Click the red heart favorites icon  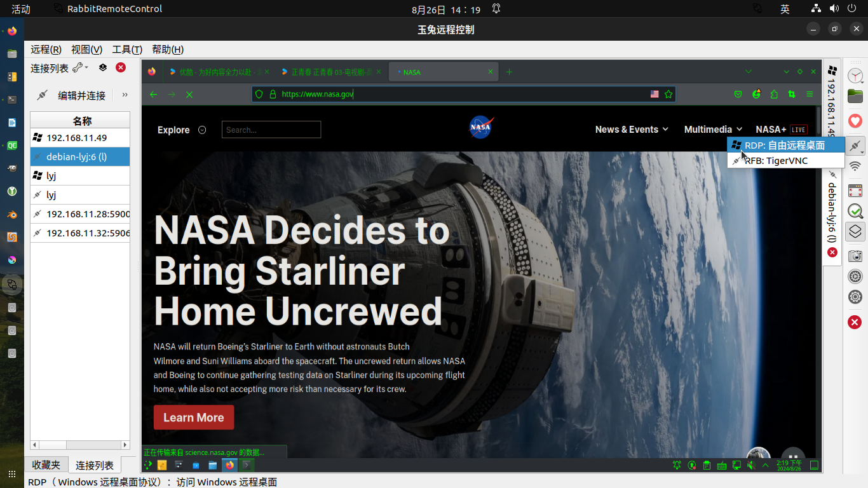(855, 120)
